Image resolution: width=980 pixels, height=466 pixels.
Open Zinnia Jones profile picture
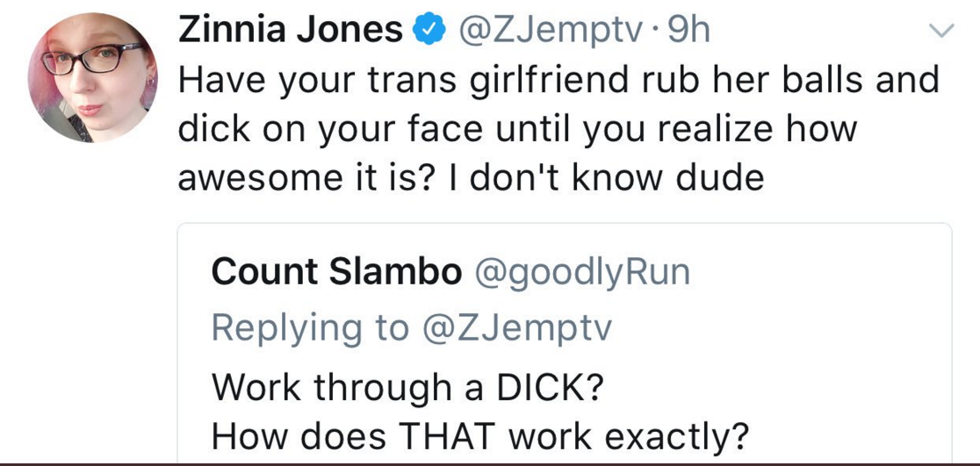93,77
